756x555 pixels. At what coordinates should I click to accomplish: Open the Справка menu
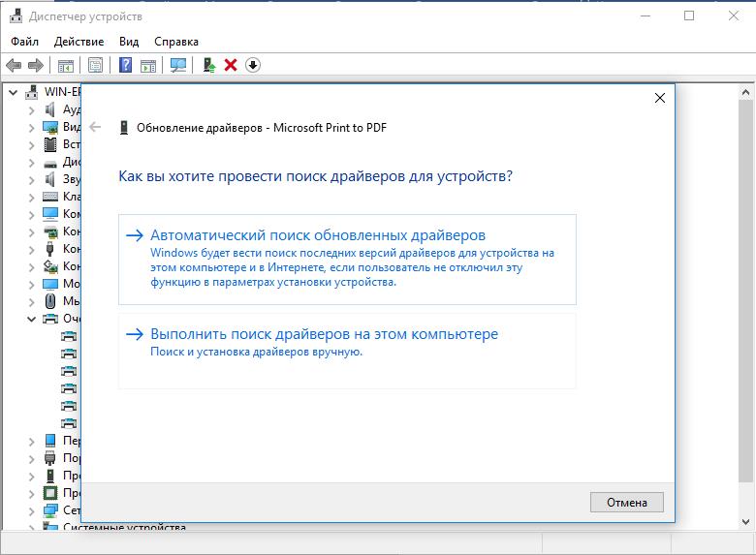pyautogui.click(x=175, y=42)
